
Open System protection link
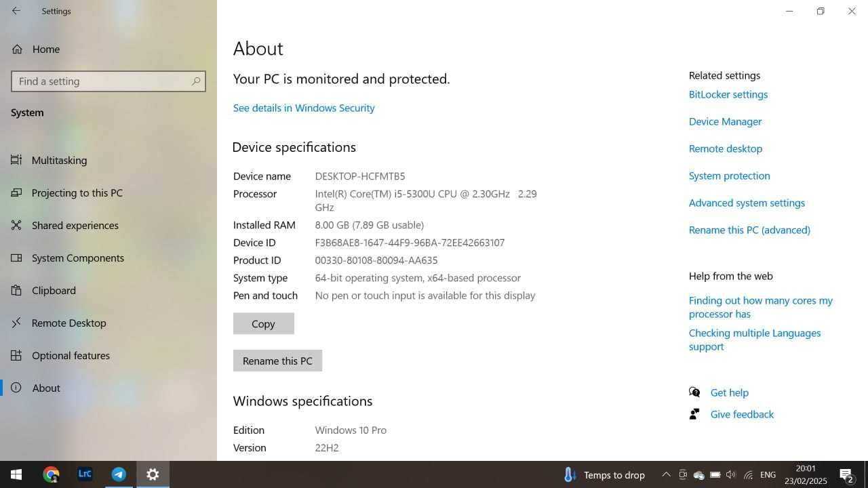pos(730,176)
